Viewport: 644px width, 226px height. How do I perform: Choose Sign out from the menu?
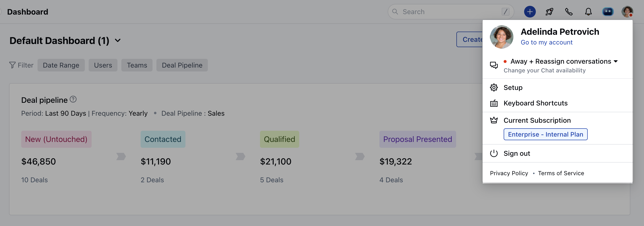(517, 153)
